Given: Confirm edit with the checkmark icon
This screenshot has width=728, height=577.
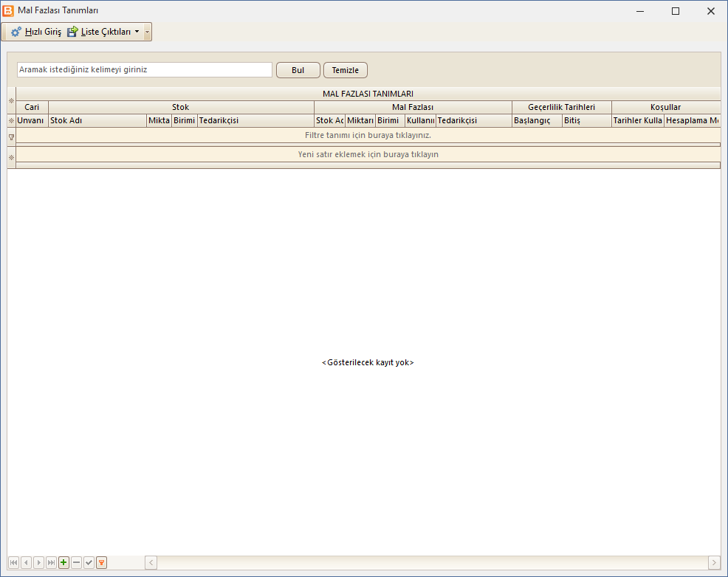Looking at the screenshot, I should [89, 563].
